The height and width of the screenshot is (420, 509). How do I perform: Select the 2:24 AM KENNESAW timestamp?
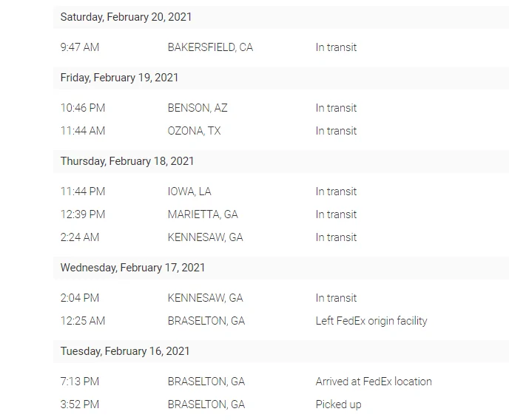[80, 237]
